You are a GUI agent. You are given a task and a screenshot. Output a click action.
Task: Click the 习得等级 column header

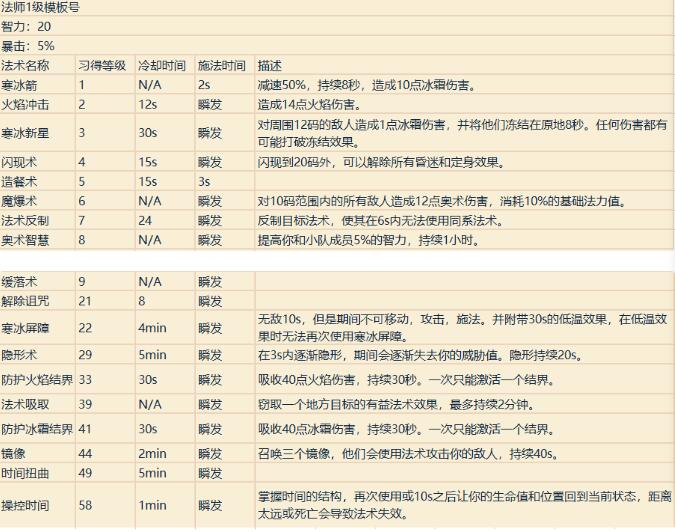click(102, 65)
